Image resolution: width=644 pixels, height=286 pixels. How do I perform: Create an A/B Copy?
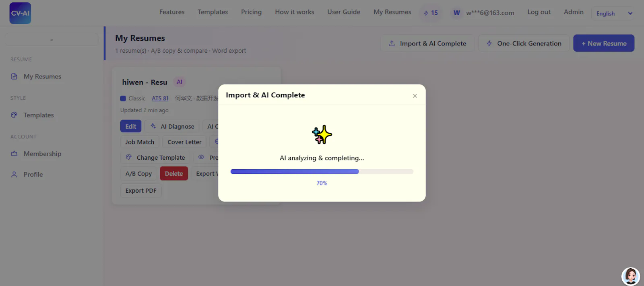138,174
